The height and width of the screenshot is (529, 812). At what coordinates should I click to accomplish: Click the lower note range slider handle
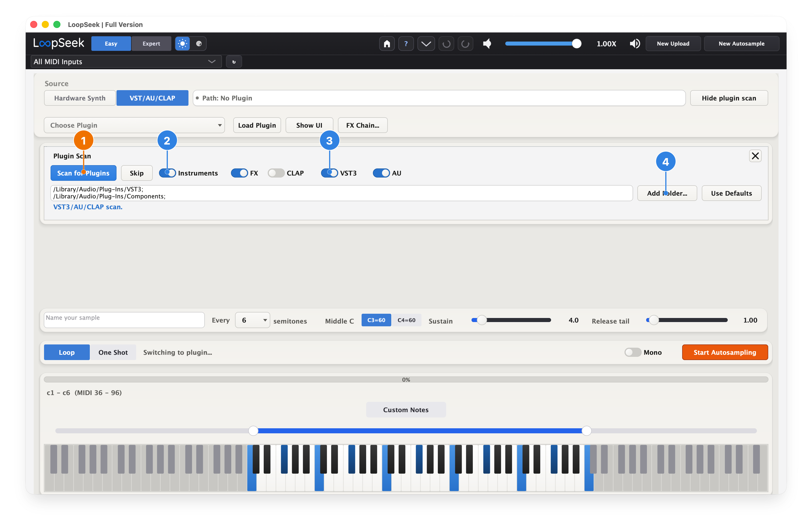point(253,431)
